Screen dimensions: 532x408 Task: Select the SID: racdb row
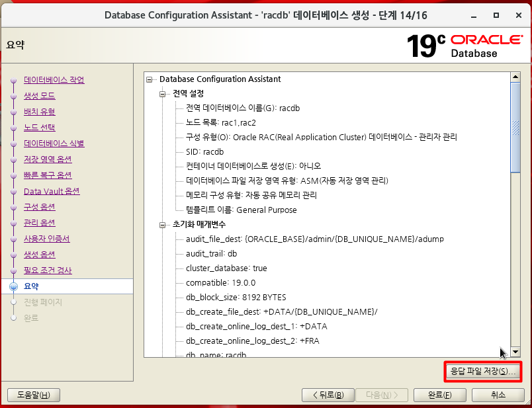click(x=205, y=152)
